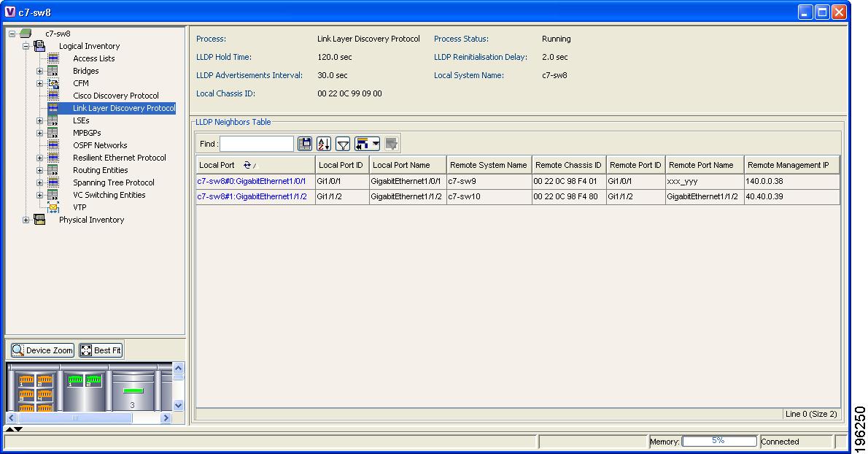Select orange port 1 in device view

pos(26,380)
